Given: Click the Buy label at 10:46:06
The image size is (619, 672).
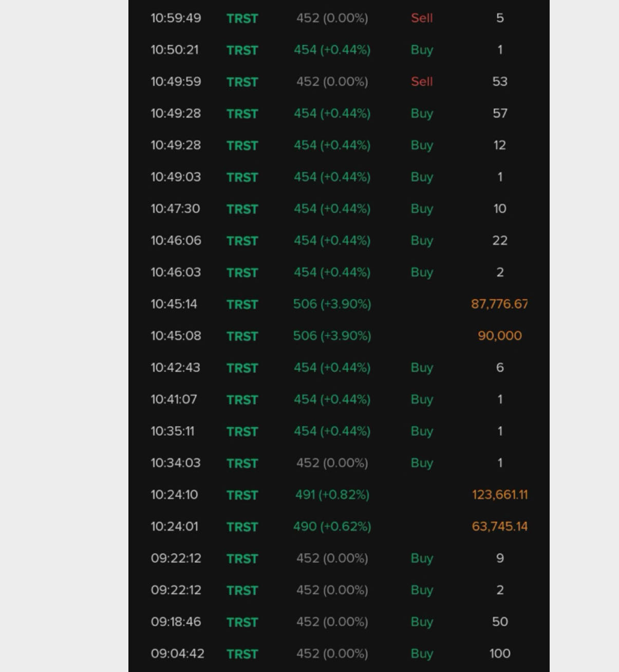Looking at the screenshot, I should tap(422, 241).
